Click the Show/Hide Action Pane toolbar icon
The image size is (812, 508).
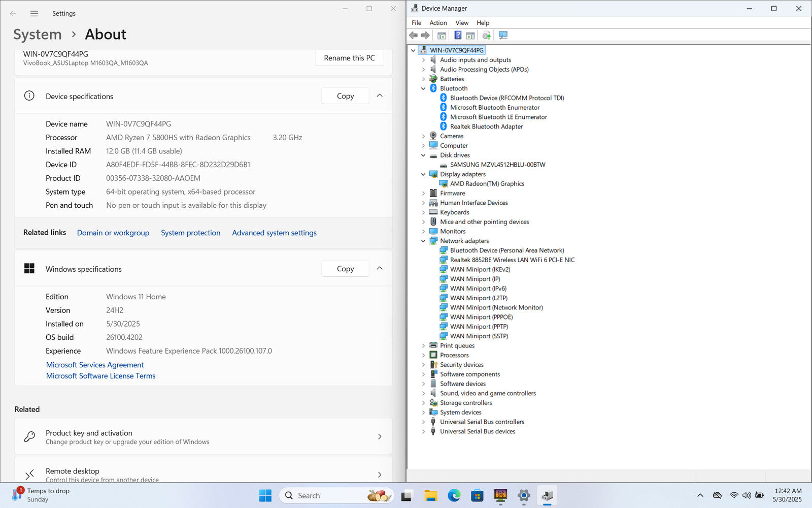click(x=470, y=35)
